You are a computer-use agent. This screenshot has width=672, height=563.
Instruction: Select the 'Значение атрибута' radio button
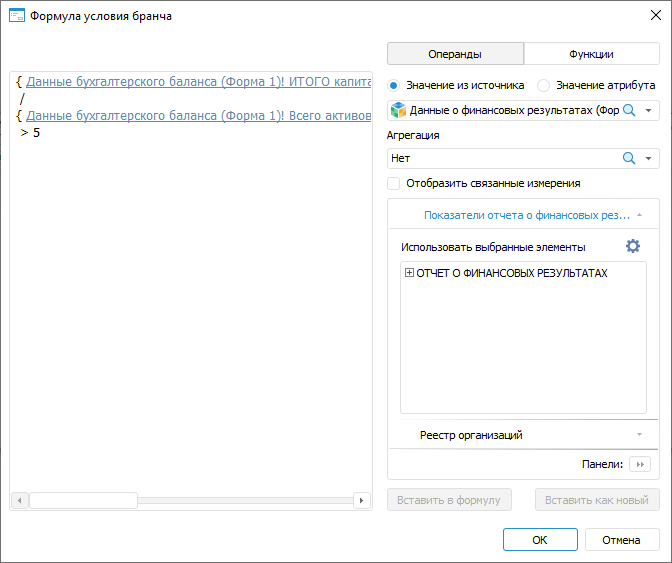click(x=544, y=85)
